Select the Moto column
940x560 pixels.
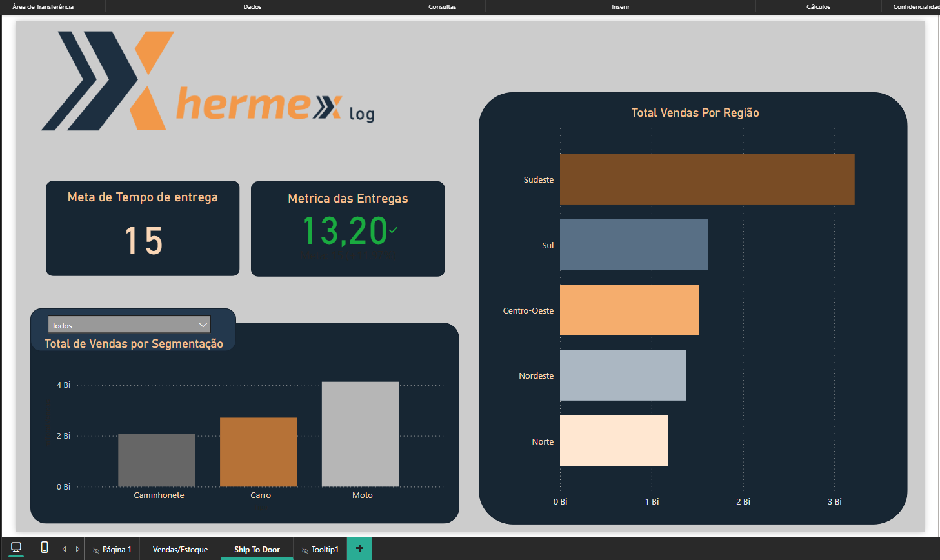pos(361,434)
